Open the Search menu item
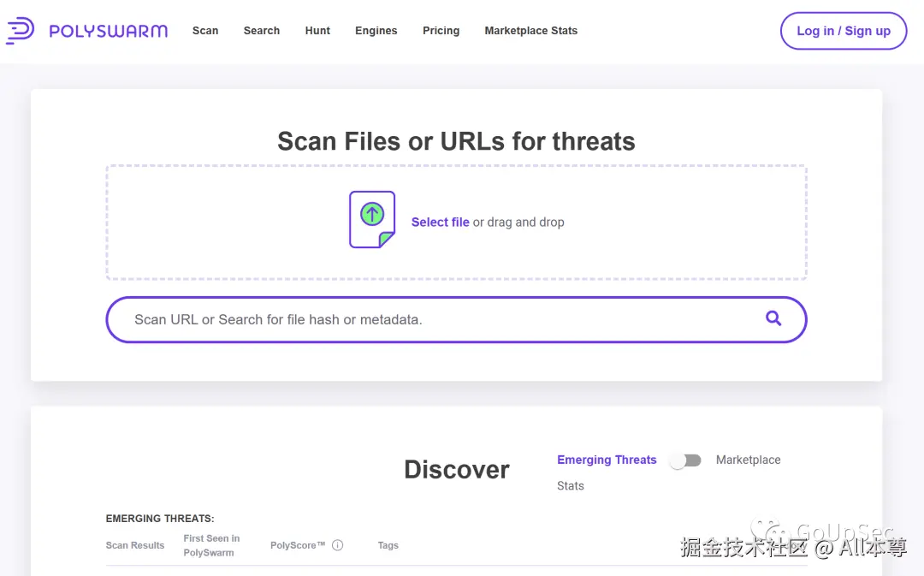 (262, 31)
